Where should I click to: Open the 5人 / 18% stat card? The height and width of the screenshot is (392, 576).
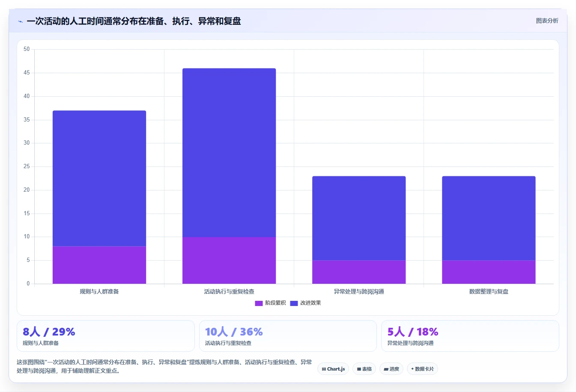tap(470, 336)
